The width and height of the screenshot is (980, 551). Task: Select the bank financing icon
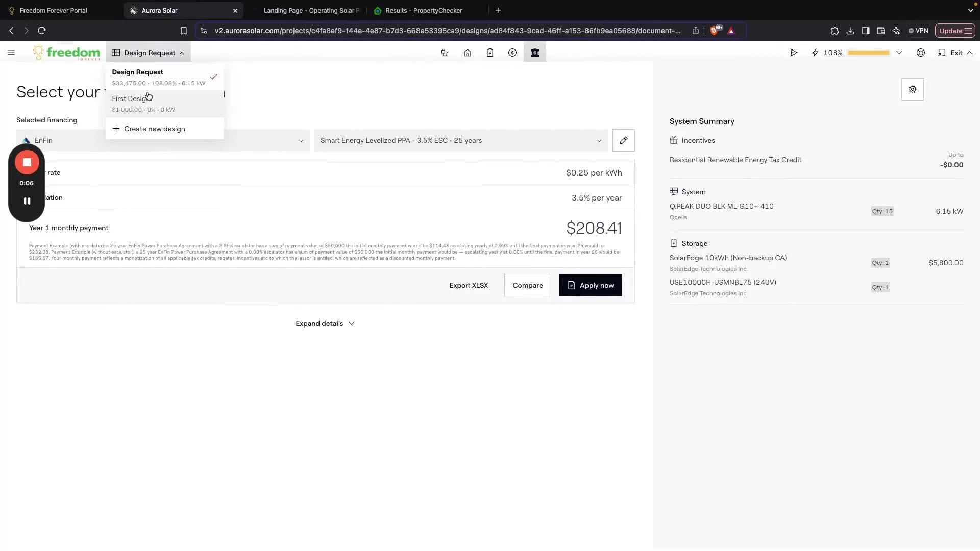coord(535,53)
